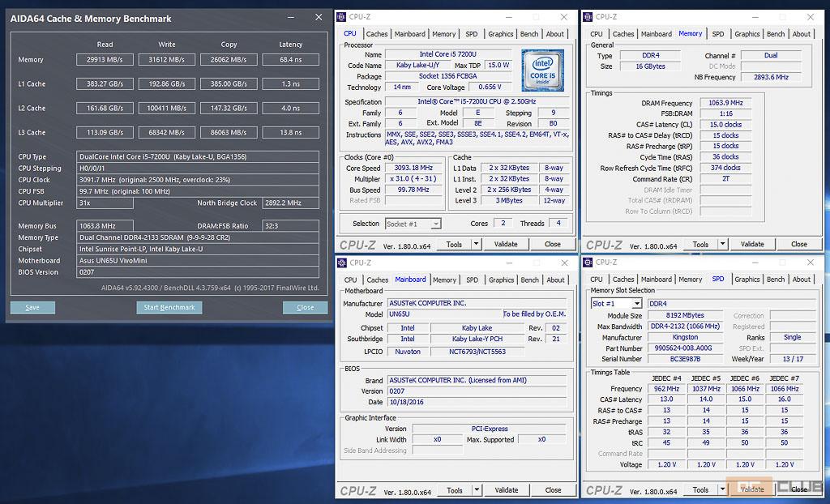Click the CPU-Z app icon in bottom-left Mainboard window

(x=341, y=263)
